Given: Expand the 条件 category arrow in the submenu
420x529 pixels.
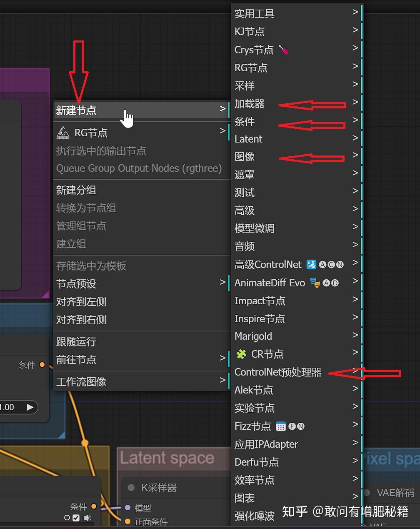Looking at the screenshot, I should click(355, 120).
